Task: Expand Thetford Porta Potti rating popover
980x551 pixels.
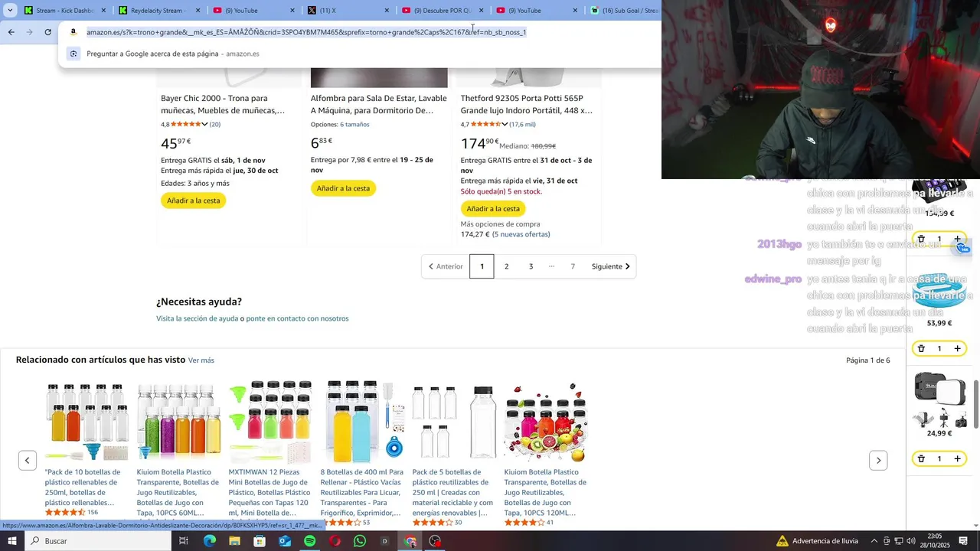Action: [489, 124]
